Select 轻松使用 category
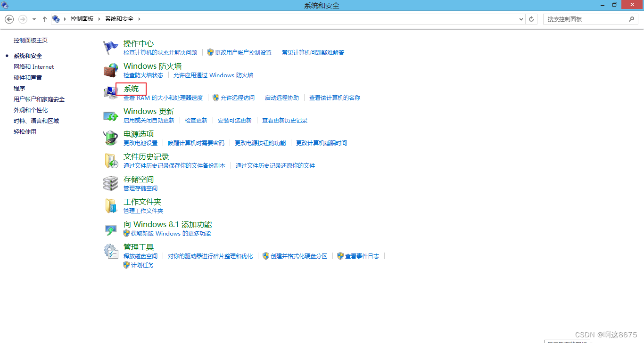Viewport: 644px width, 343px height. pyautogui.click(x=25, y=132)
